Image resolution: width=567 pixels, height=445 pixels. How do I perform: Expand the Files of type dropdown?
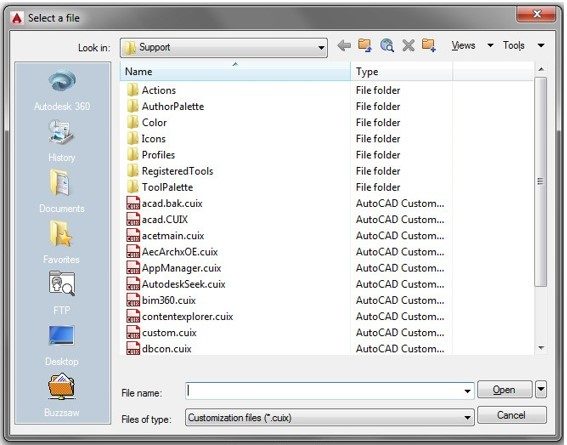point(467,418)
